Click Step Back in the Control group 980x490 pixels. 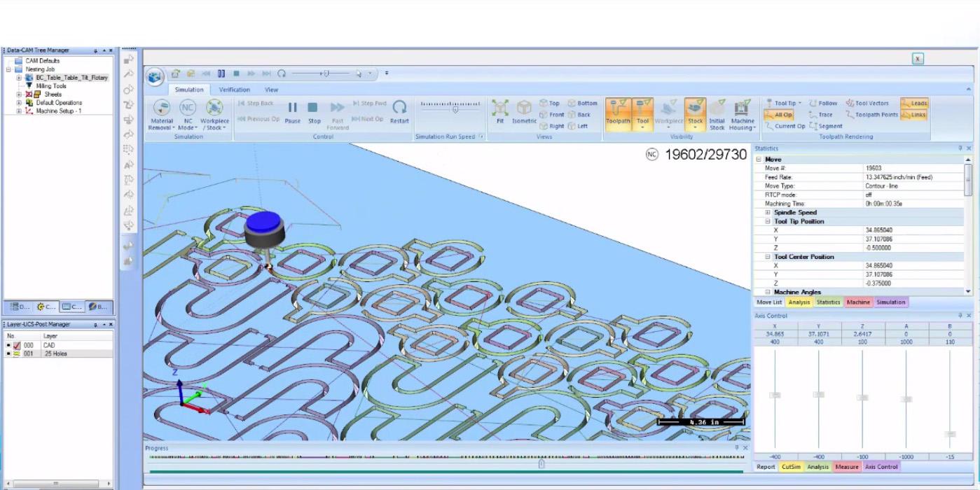point(256,104)
